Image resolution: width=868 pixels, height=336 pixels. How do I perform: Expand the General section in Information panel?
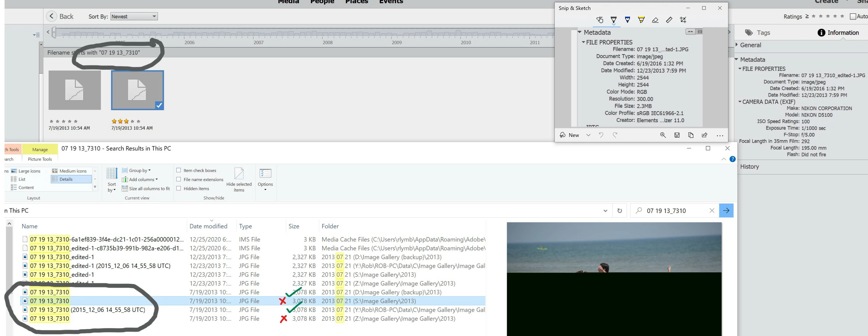[x=750, y=45]
